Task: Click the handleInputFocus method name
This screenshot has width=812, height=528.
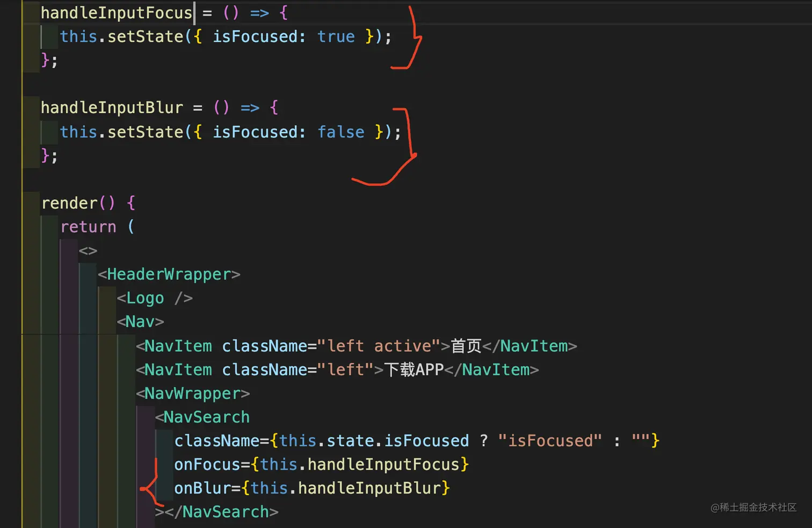Action: pyautogui.click(x=117, y=12)
